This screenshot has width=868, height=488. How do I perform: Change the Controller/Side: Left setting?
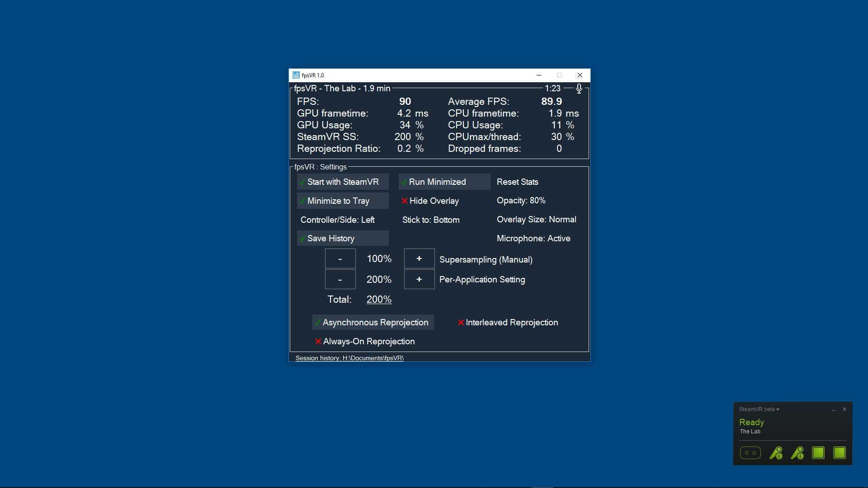coord(337,220)
